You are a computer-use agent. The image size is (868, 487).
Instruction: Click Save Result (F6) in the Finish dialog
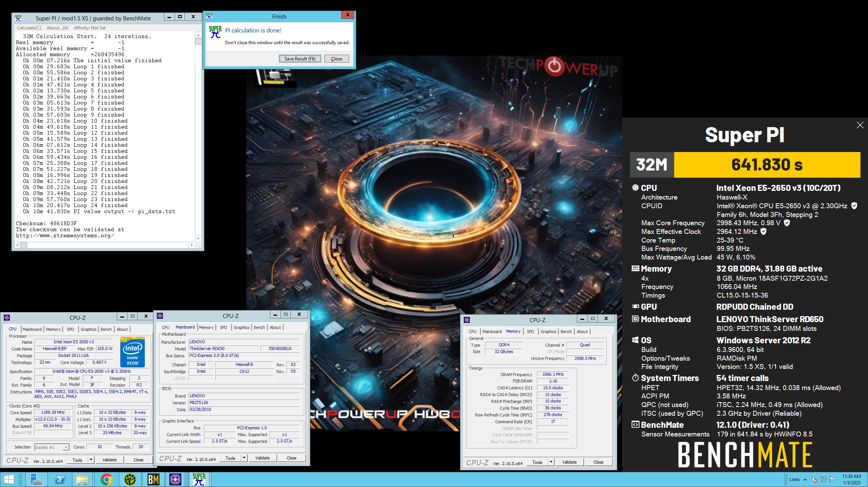300,58
